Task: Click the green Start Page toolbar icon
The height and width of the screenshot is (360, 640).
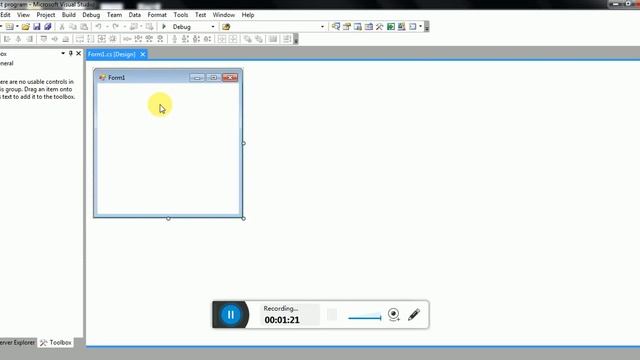Action: [391, 27]
